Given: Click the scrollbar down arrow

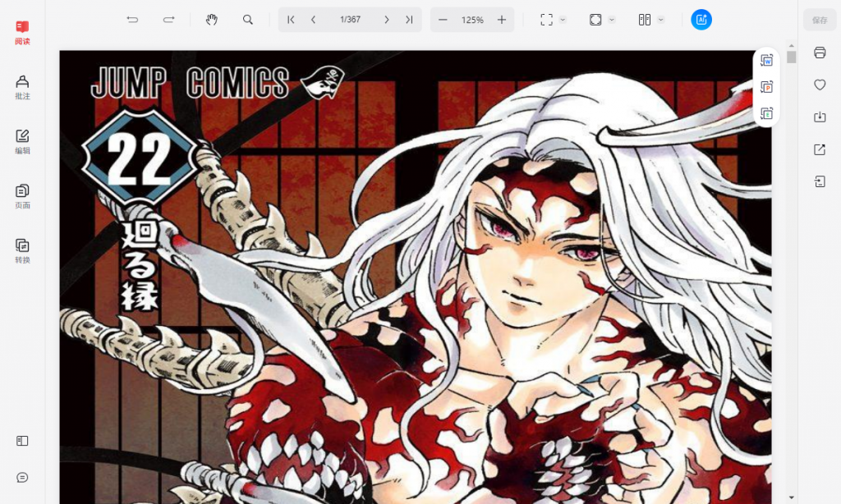Looking at the screenshot, I should click(x=791, y=498).
